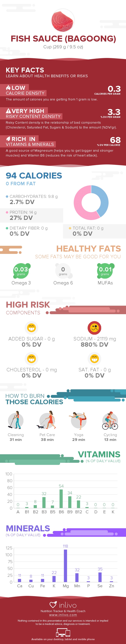Click the pink Protein legend dot

tap(7, 212)
